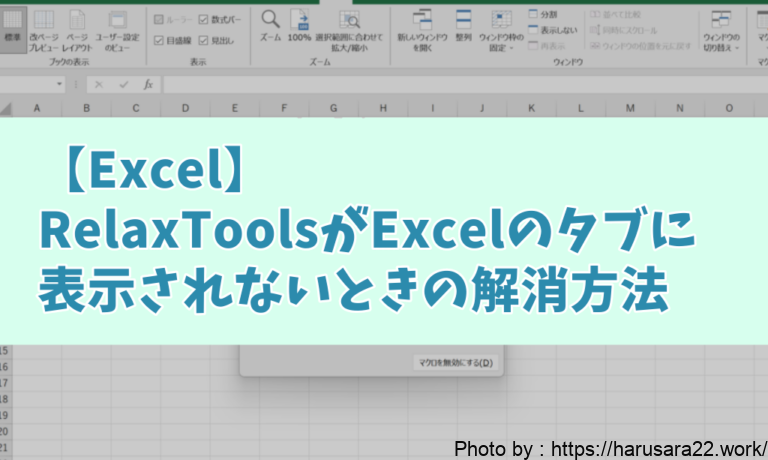Click 並べて比較 view side by side

pos(616,14)
